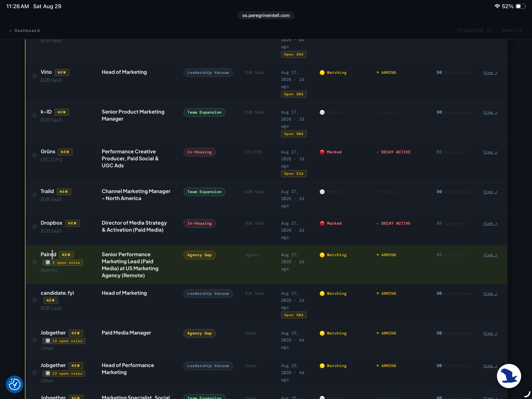Click the NEW badge next to Virio

(62, 72)
